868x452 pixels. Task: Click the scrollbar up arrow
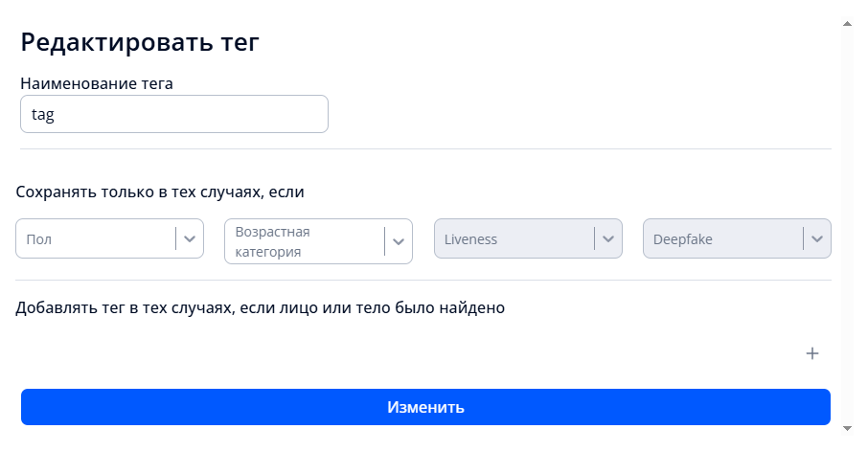click(x=847, y=22)
